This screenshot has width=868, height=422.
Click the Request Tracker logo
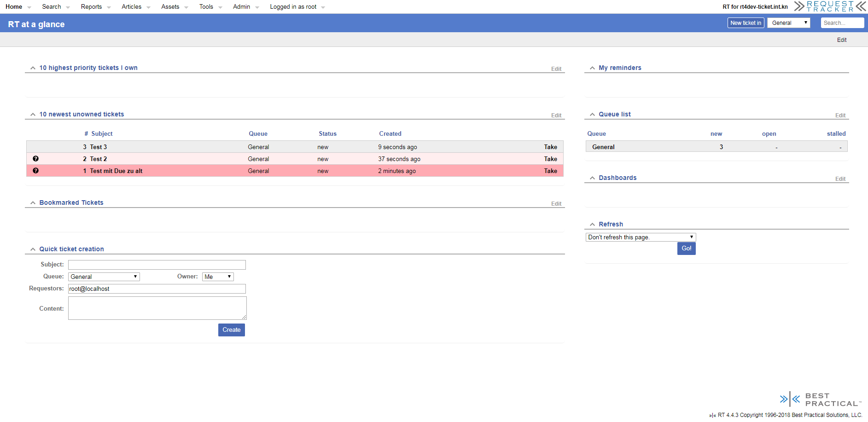(830, 6)
